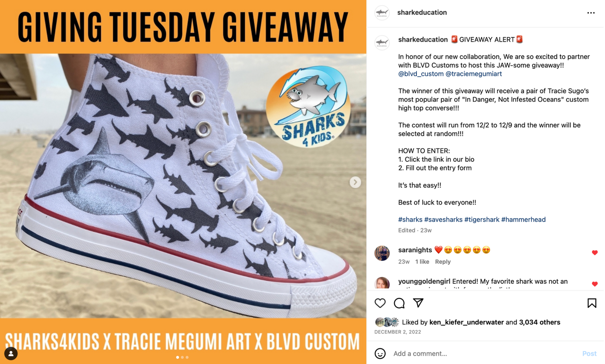Save the post with the bookmark icon

pos(592,303)
